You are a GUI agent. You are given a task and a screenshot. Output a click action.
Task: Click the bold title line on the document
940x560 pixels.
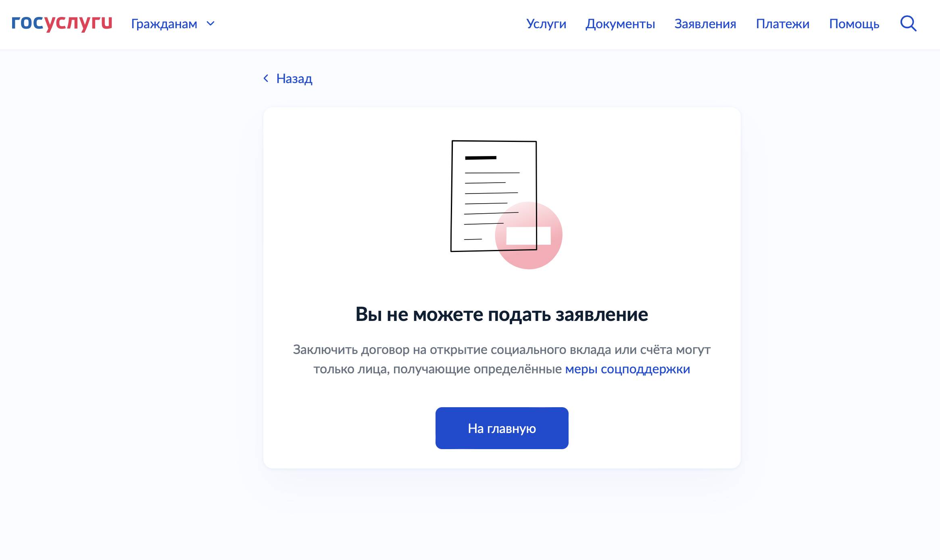click(x=481, y=158)
